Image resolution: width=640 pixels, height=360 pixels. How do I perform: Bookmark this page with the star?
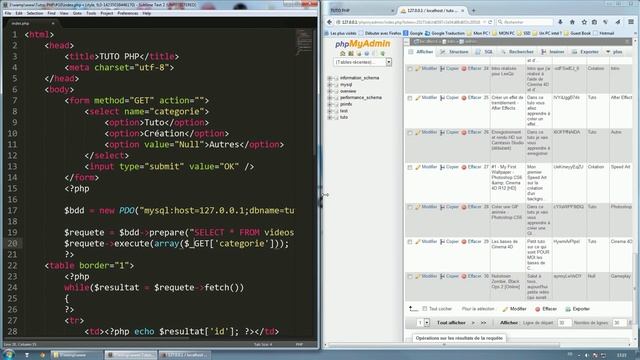(x=584, y=22)
